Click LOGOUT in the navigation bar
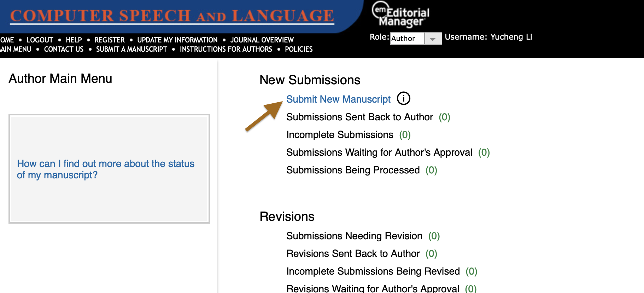 coord(40,40)
